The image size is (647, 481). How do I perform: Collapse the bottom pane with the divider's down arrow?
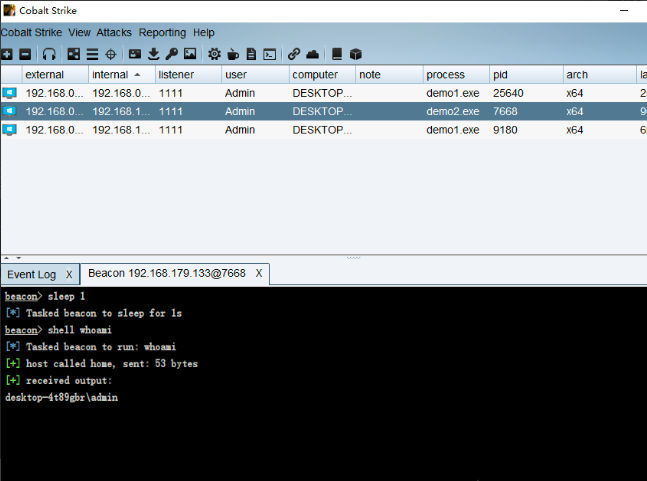click(x=19, y=258)
